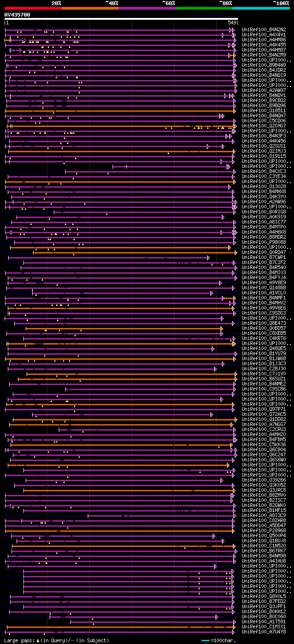Click the red 20% legend segment
The height and width of the screenshot is (644, 294).
33,8
